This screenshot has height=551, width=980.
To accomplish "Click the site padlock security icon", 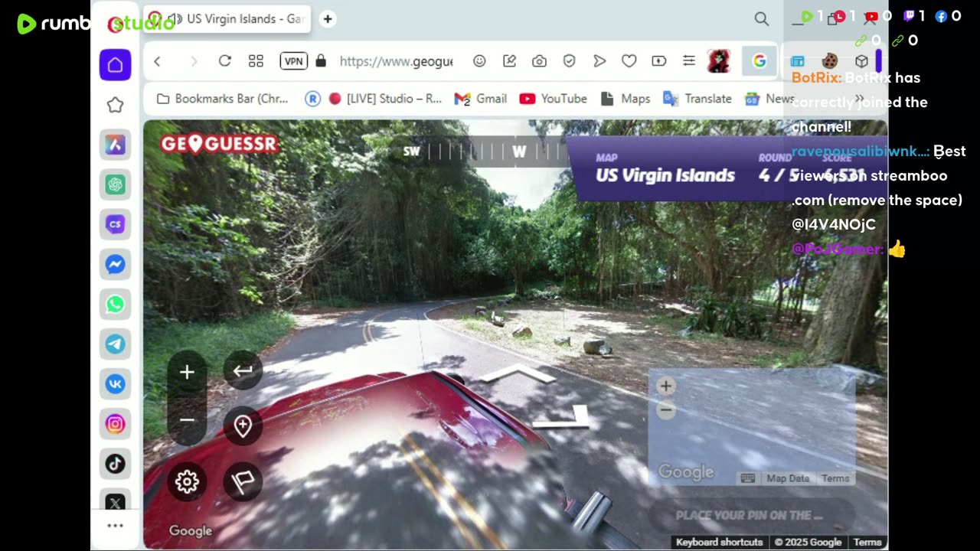I will pyautogui.click(x=321, y=61).
